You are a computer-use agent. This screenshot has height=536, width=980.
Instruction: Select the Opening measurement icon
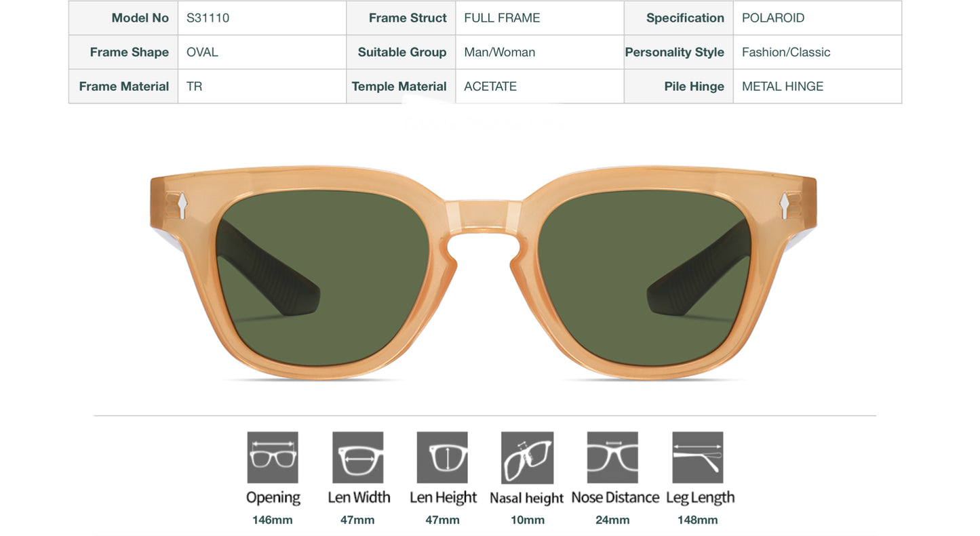[273, 457]
